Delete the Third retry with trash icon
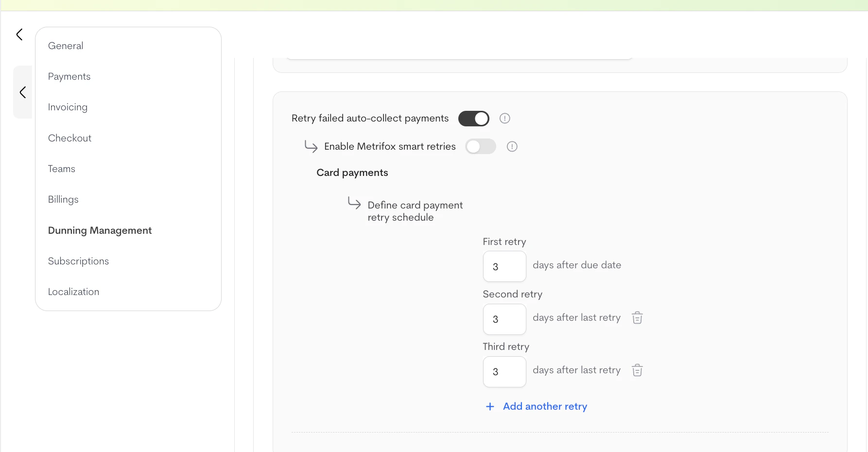 click(637, 370)
